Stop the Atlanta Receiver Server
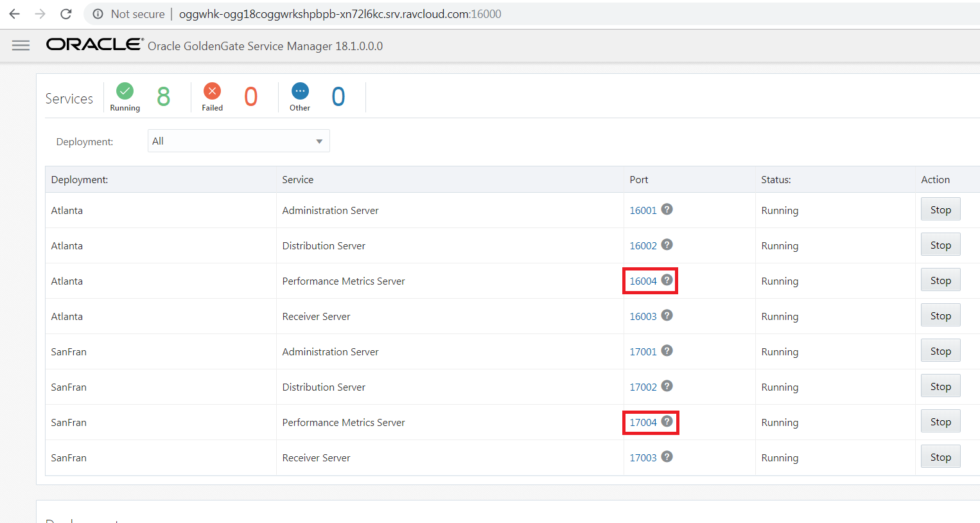The height and width of the screenshot is (523, 980). pos(941,315)
